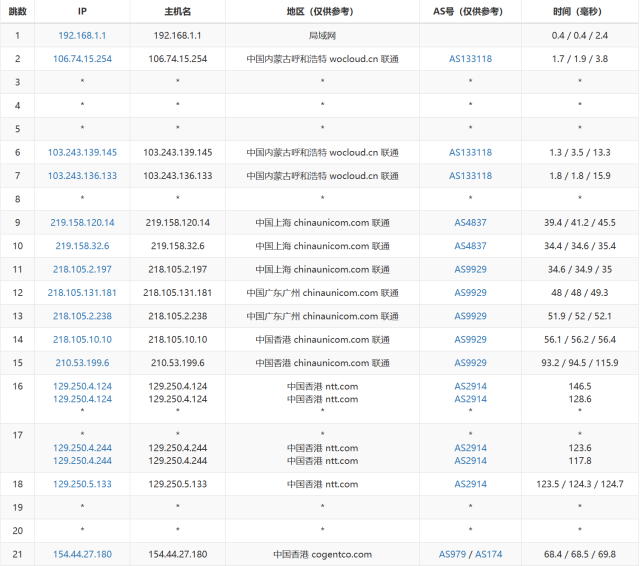Select hop 9 region 中国上海 chinaunicom.com

pos(322,223)
